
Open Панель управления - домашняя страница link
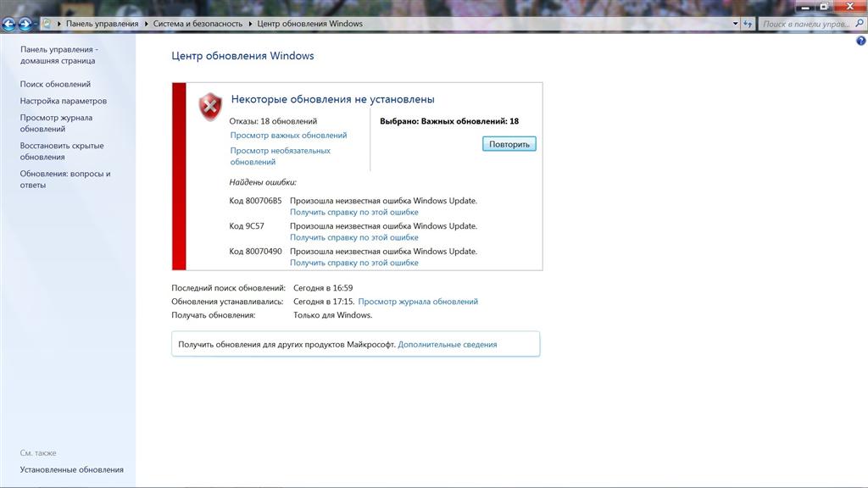pyautogui.click(x=58, y=55)
